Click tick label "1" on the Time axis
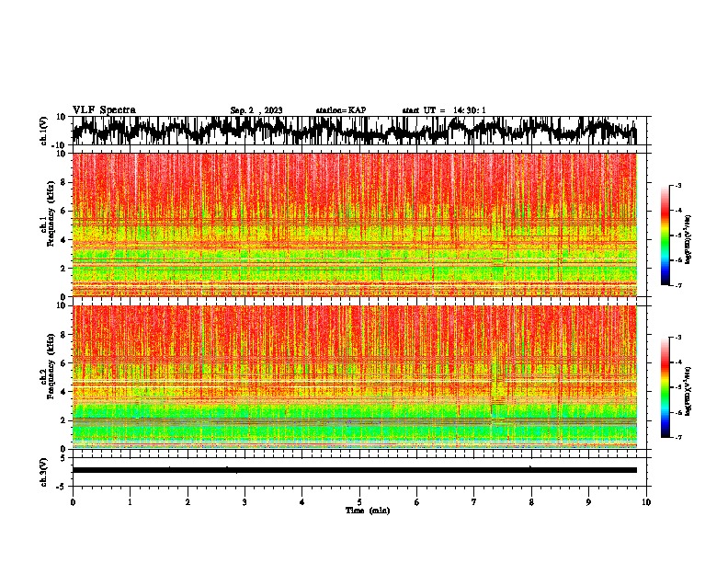Image resolution: width=728 pixels, height=563 pixels. point(130,502)
